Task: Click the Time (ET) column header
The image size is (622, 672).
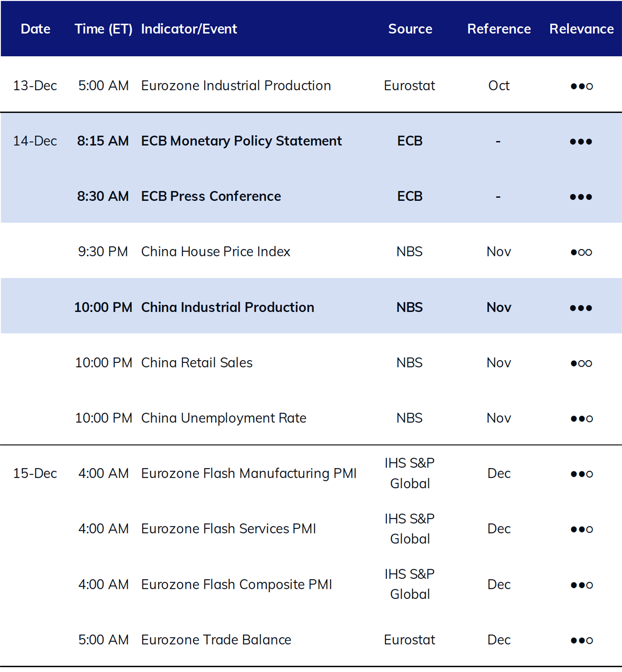Action: (x=104, y=29)
